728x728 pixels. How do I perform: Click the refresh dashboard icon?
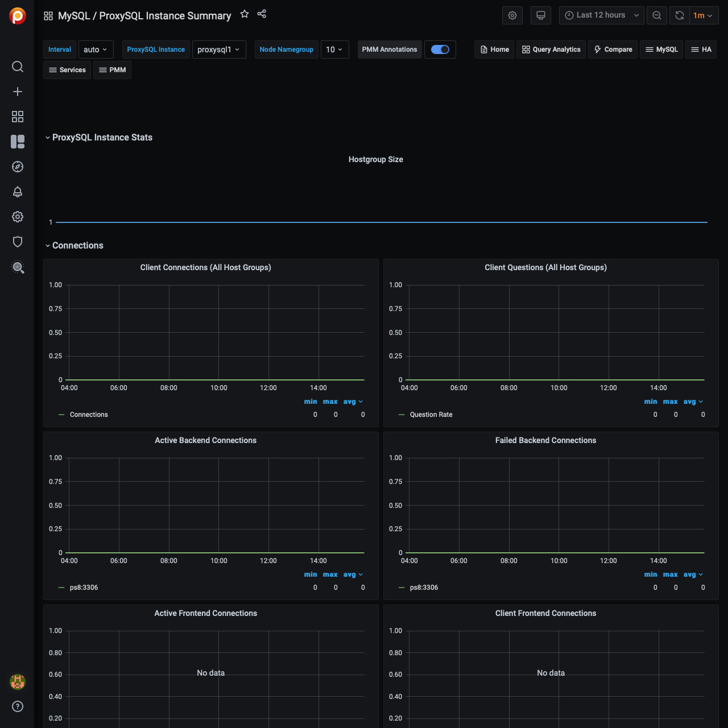pos(680,15)
